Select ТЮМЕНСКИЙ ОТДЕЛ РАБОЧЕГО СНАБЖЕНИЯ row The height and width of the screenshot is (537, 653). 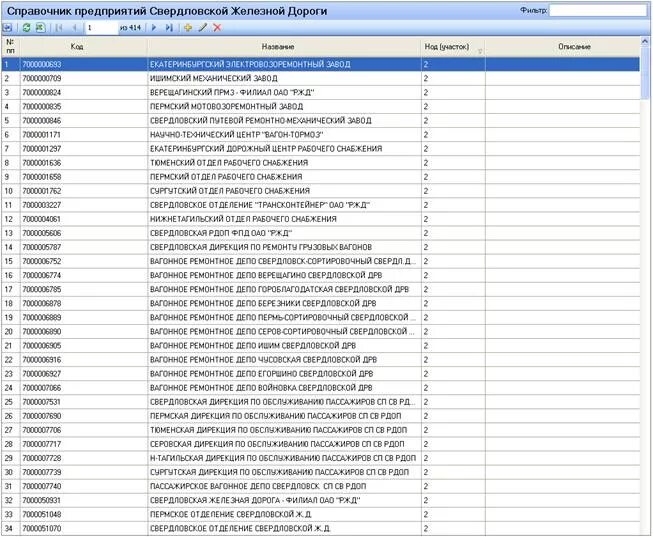pyautogui.click(x=321, y=162)
